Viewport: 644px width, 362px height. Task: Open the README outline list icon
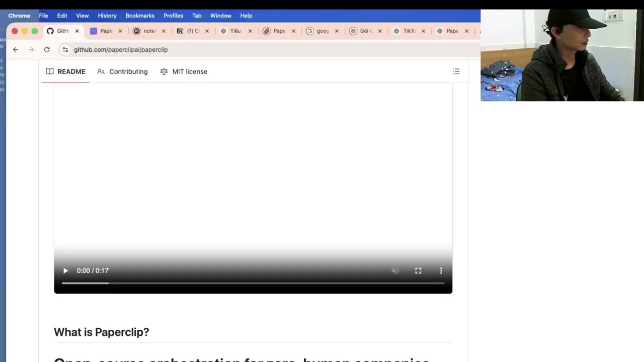pos(456,71)
